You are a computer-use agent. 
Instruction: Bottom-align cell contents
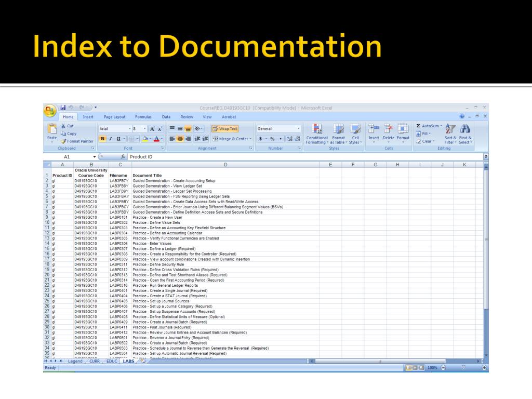tap(188, 129)
